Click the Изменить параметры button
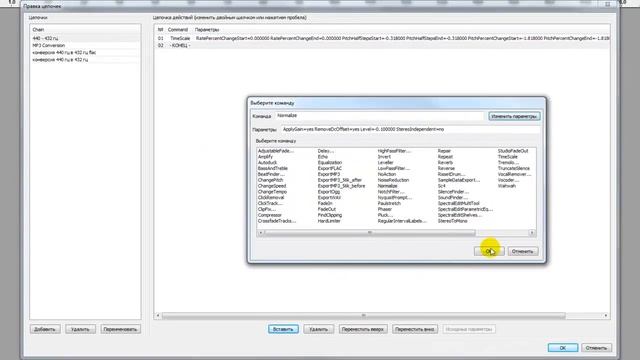 coord(514,116)
